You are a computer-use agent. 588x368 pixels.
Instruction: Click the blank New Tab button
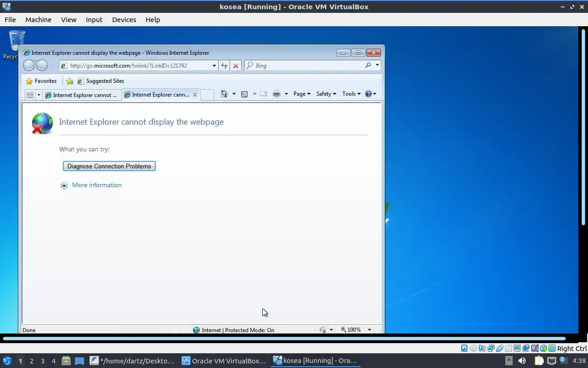207,95
